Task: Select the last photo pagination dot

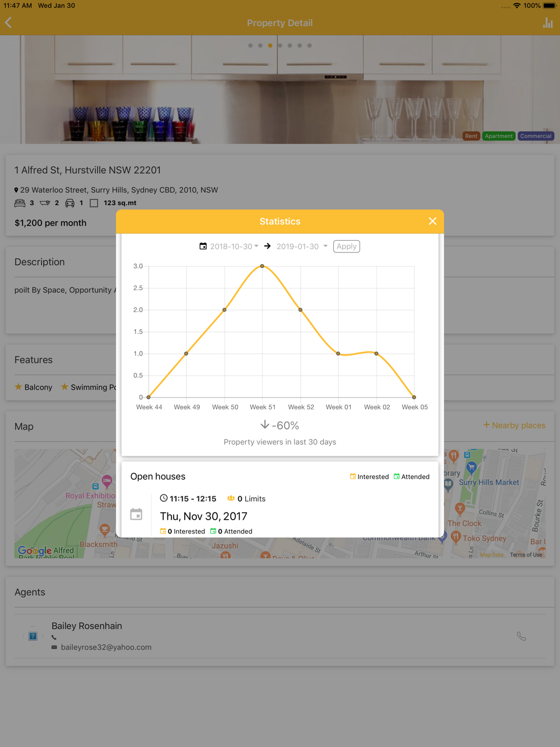Action: pyautogui.click(x=310, y=45)
